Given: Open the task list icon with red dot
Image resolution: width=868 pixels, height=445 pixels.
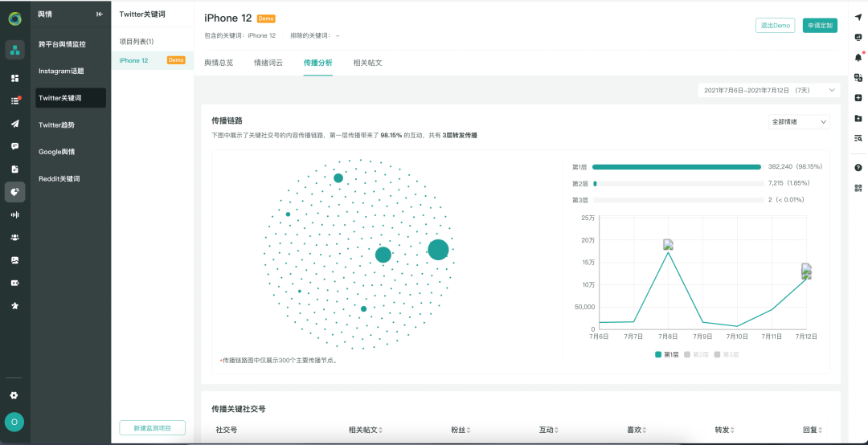Looking at the screenshot, I should click(15, 100).
